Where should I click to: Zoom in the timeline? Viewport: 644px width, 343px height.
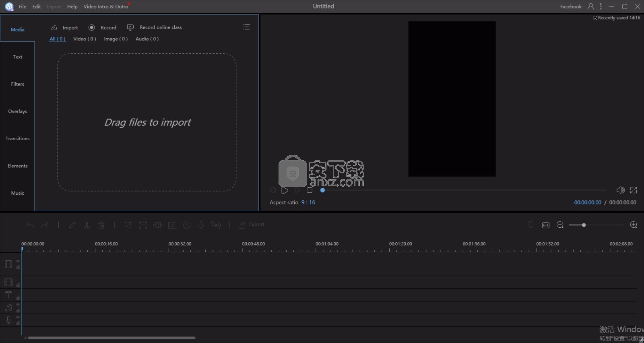[634, 225]
